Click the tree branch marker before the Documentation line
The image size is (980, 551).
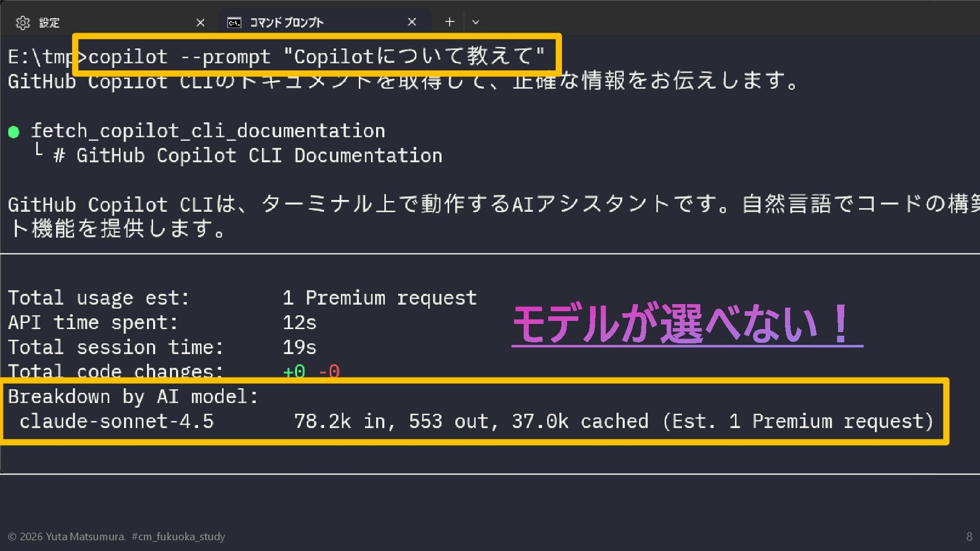[38, 150]
